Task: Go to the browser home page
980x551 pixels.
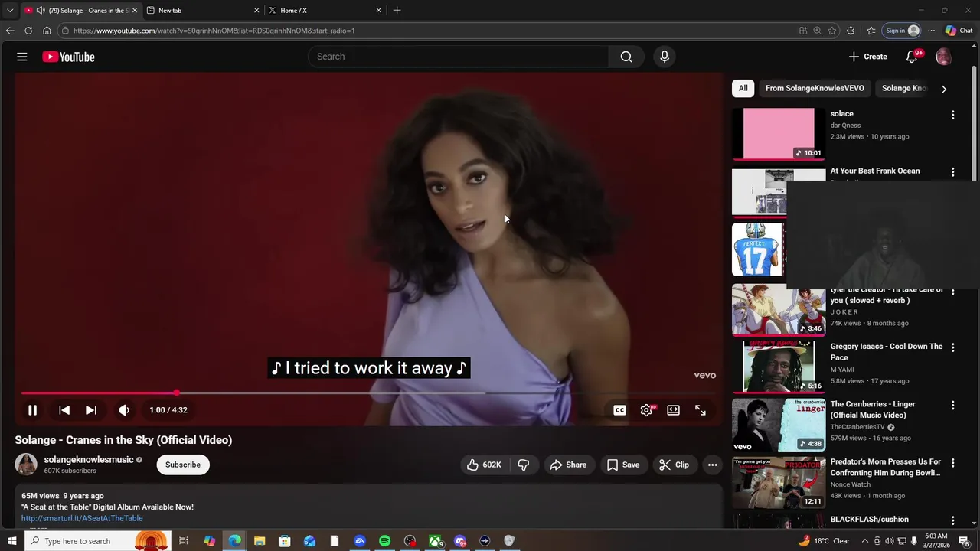Action: pyautogui.click(x=47, y=31)
